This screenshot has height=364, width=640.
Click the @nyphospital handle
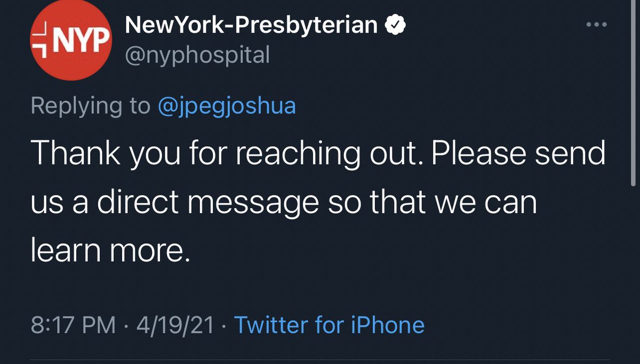pyautogui.click(x=197, y=55)
